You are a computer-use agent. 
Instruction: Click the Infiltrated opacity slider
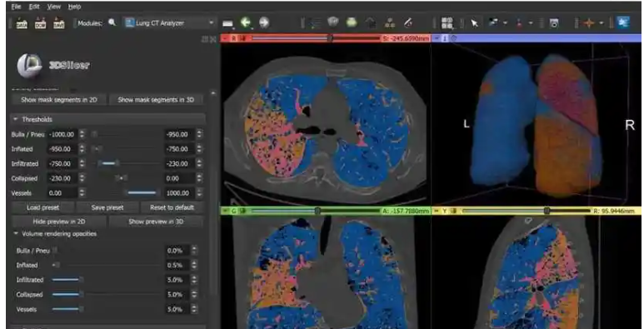[x=107, y=280]
